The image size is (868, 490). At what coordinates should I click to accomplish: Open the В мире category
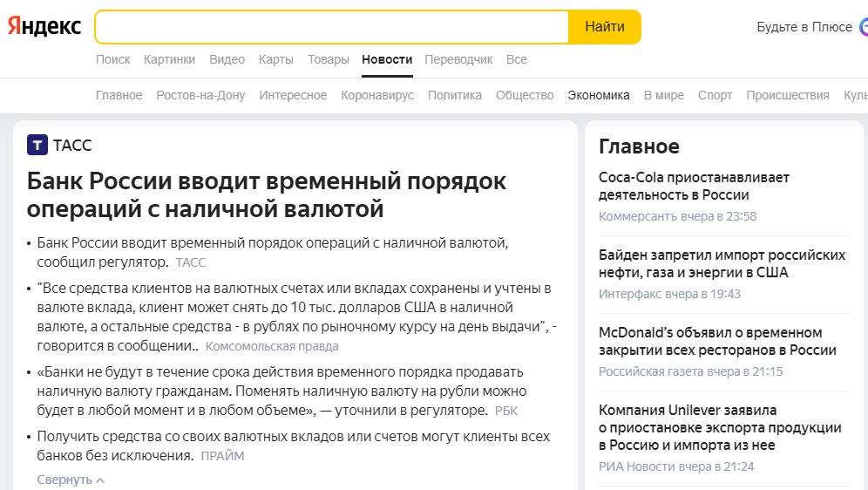pyautogui.click(x=664, y=95)
